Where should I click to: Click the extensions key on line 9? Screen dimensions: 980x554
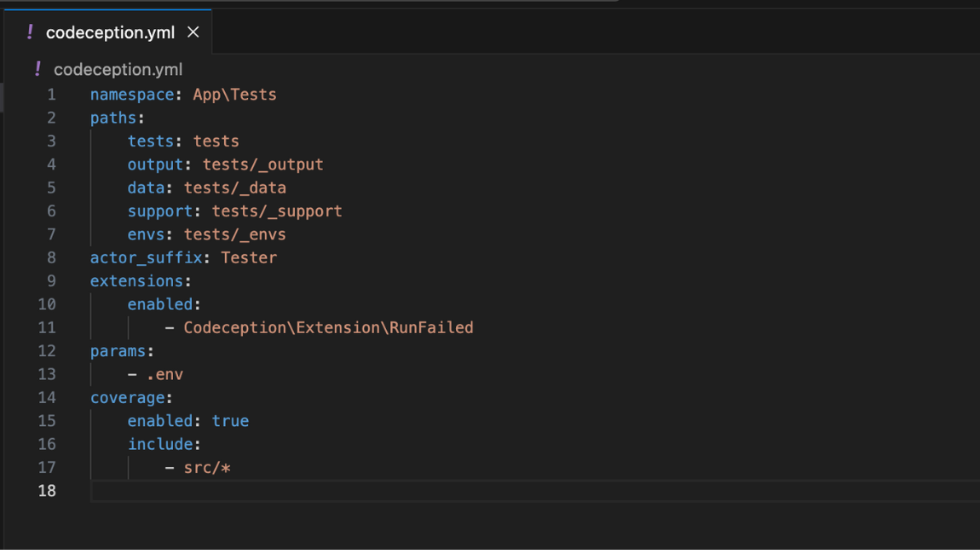pos(135,280)
